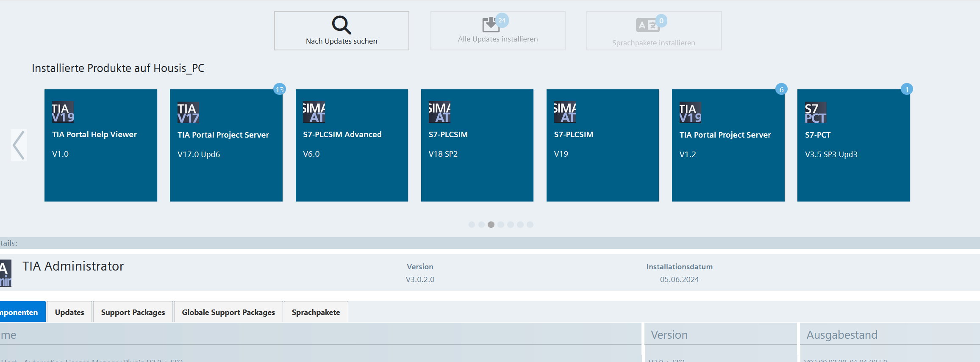Click the version value V3.0.2.0
This screenshot has height=362, width=980.
tap(420, 279)
